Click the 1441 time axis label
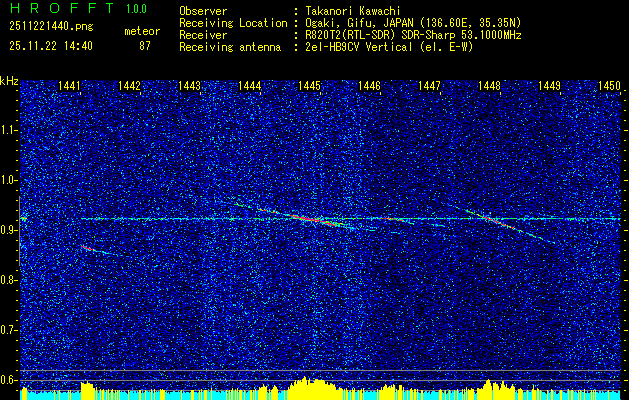 pos(69,86)
